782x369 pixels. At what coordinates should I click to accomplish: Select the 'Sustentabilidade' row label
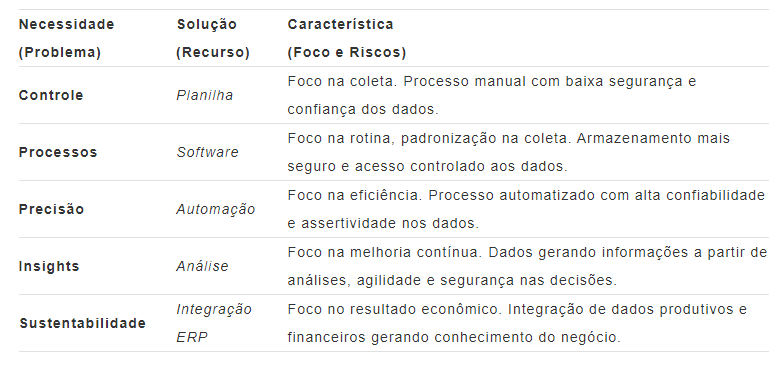pos(83,323)
